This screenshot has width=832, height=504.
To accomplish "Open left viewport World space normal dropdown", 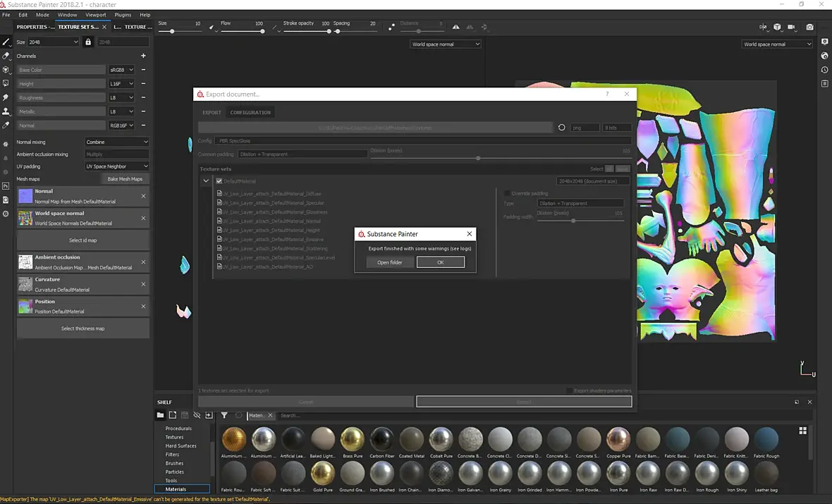I will point(445,44).
